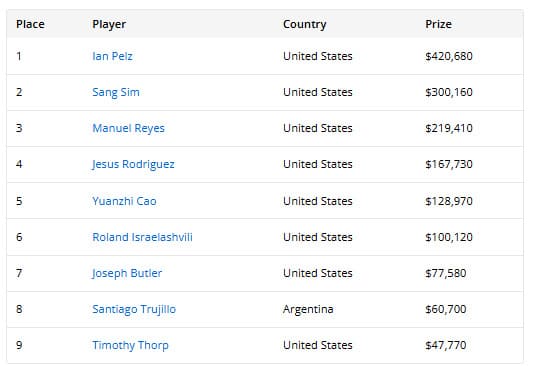Open Roland Israelashvili player link
The width and height of the screenshot is (533, 366).
(142, 237)
